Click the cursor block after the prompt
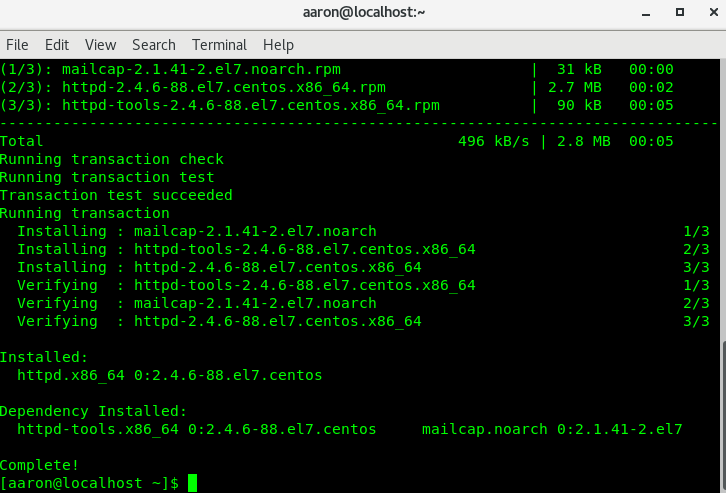726x493 pixels. (x=193, y=483)
